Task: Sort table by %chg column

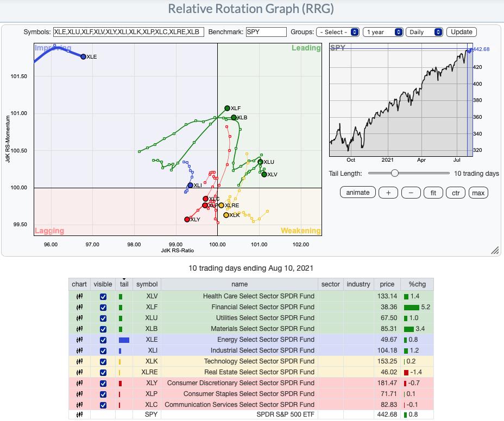Action: 417,284
